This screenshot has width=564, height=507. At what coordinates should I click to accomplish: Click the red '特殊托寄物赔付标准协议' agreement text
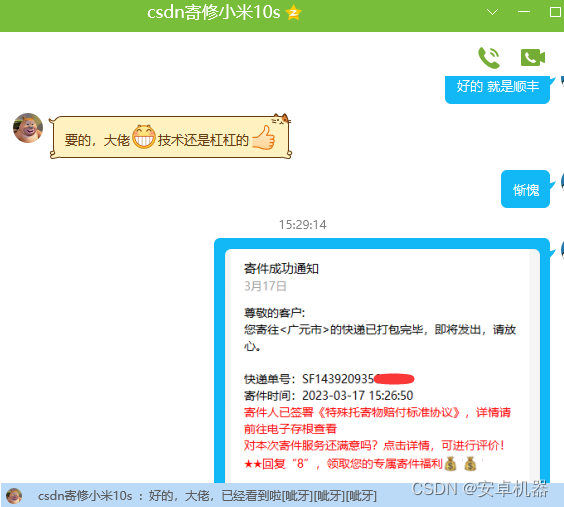(388, 412)
